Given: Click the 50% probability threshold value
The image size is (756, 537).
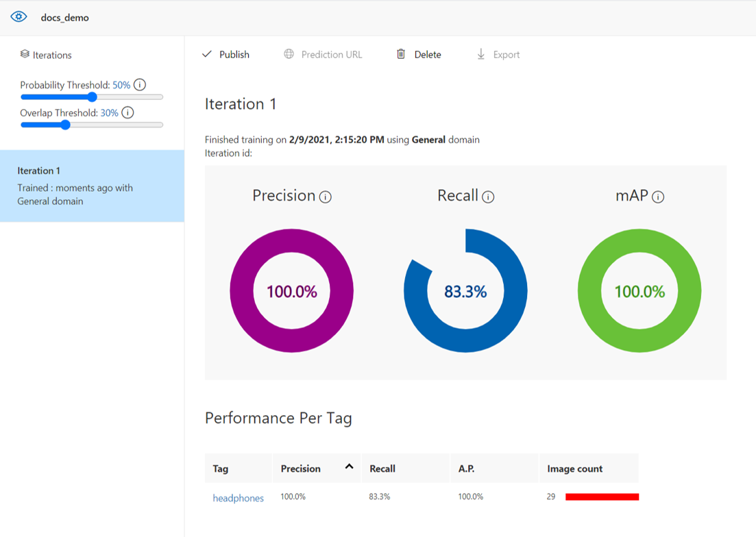Looking at the screenshot, I should pos(121,85).
